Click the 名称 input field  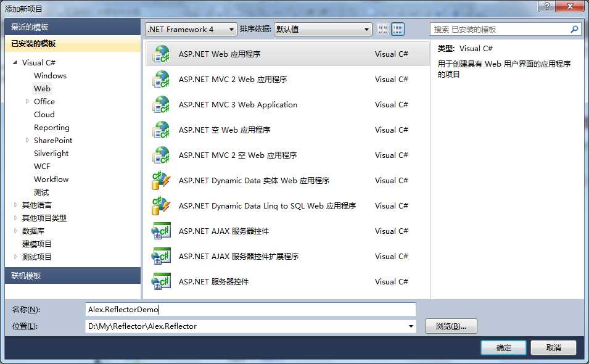click(250, 310)
